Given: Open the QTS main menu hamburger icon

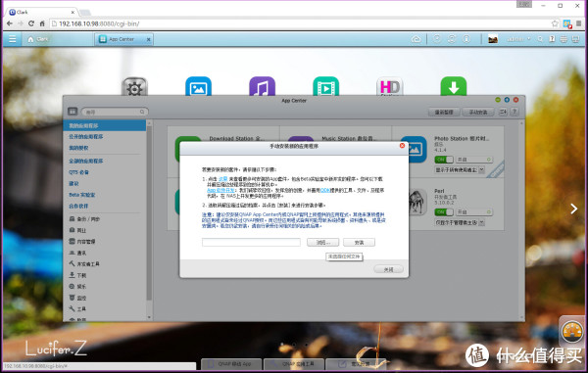Looking at the screenshot, I should [13, 39].
